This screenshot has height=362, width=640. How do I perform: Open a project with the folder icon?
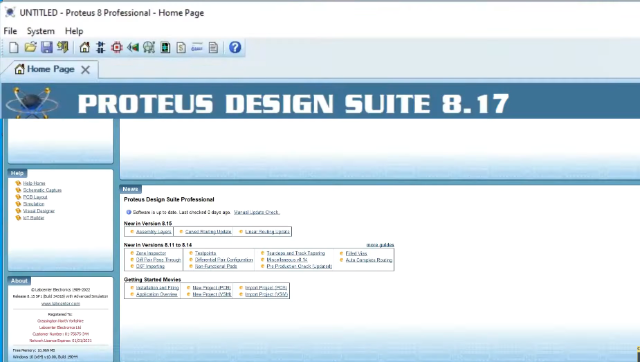pyautogui.click(x=30, y=47)
